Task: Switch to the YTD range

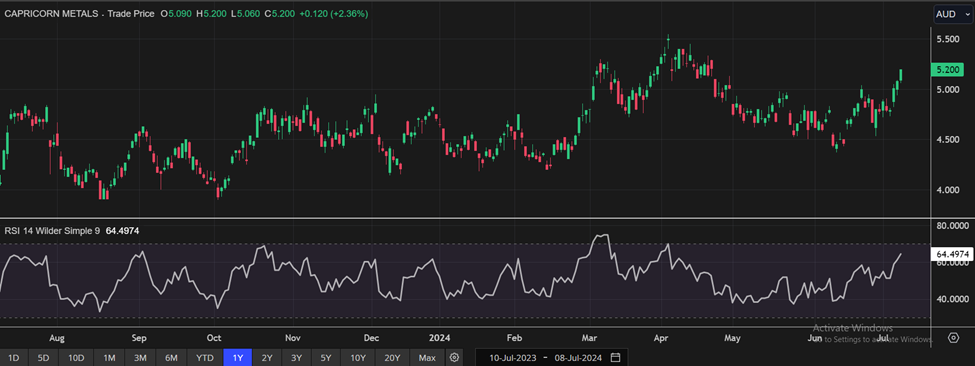Action: 205,358
